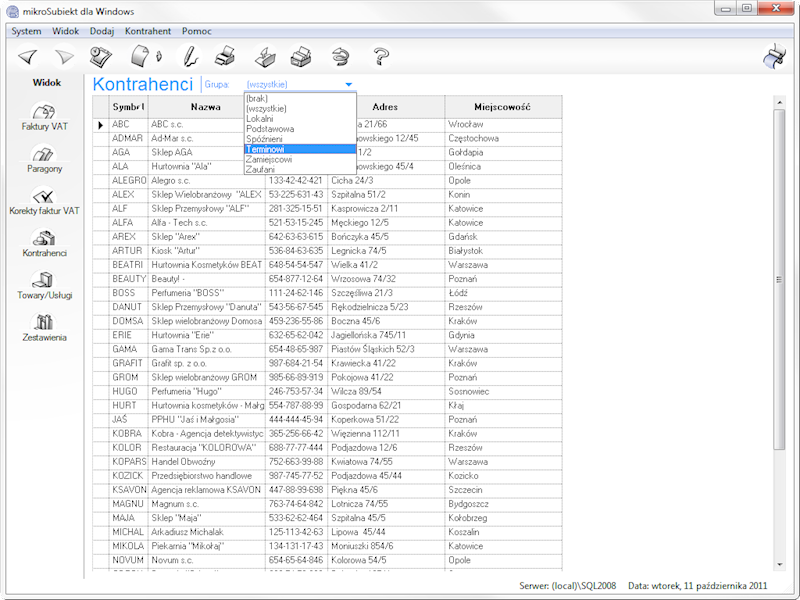Click the pen edit icon in toolbar
Screen dimensions: 800x600
tap(188, 55)
